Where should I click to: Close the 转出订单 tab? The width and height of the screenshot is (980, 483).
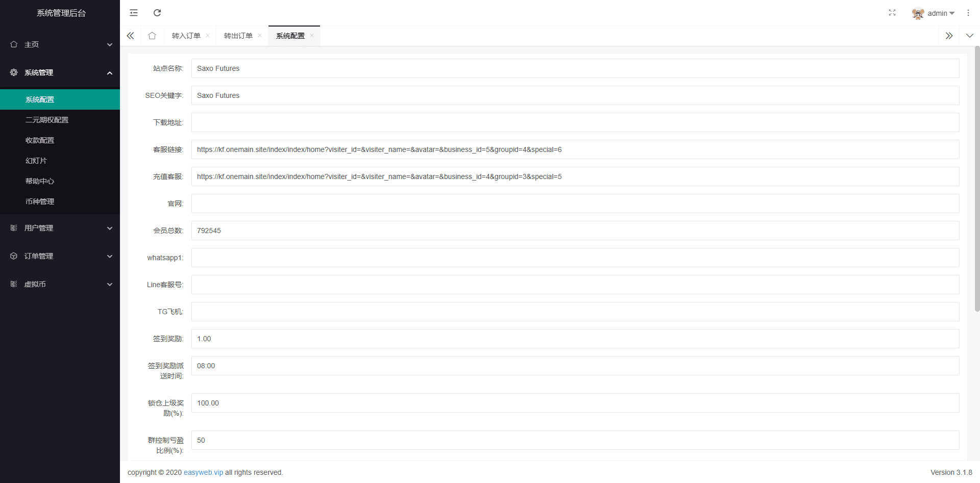[260, 36]
